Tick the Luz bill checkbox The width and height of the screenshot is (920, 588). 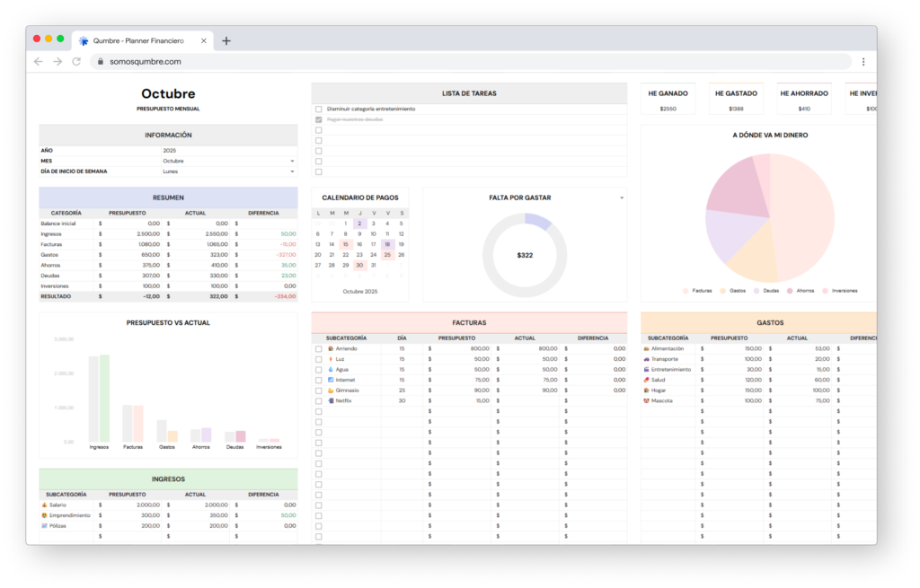318,359
